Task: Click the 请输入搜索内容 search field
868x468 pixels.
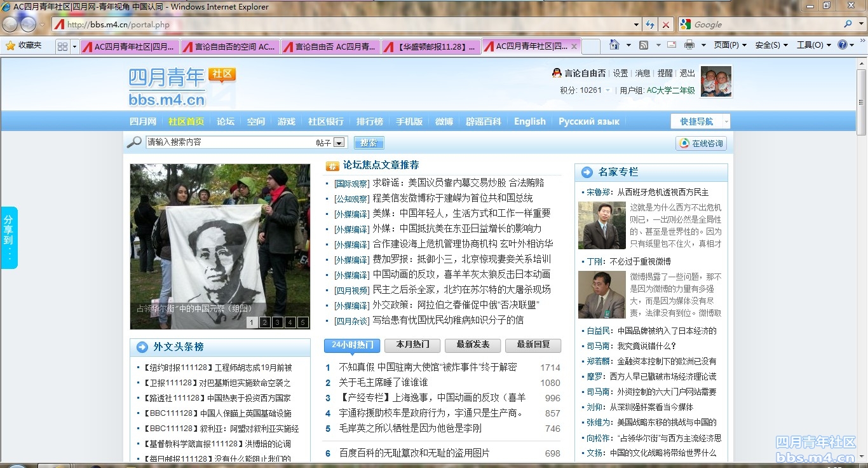Action: tap(229, 142)
